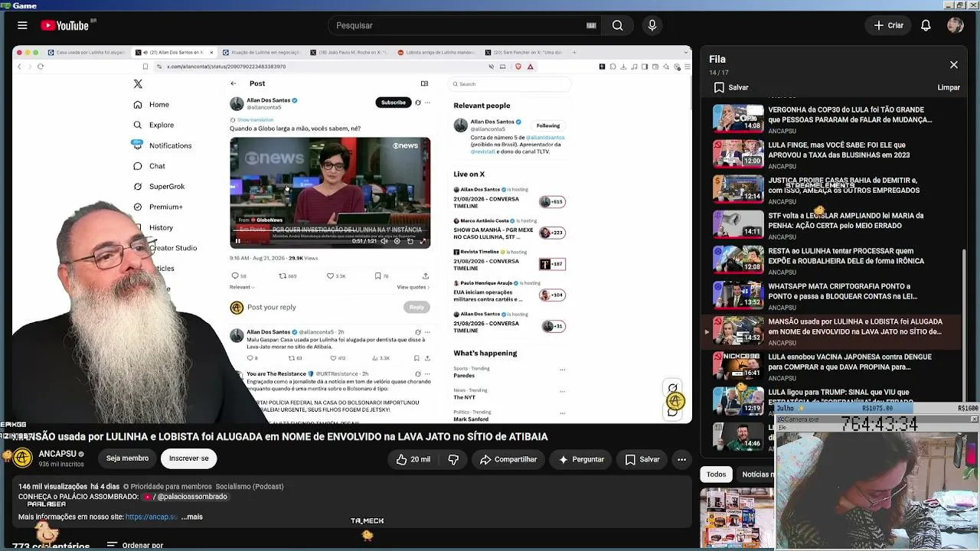Click the reply bubble showing 58
This screenshot has height=551, width=980.
(239, 275)
